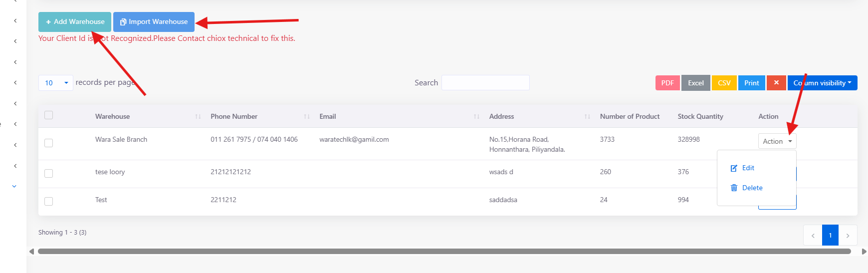Click the Delete trash icon in dropdown
This screenshot has height=273, width=868.
point(734,188)
